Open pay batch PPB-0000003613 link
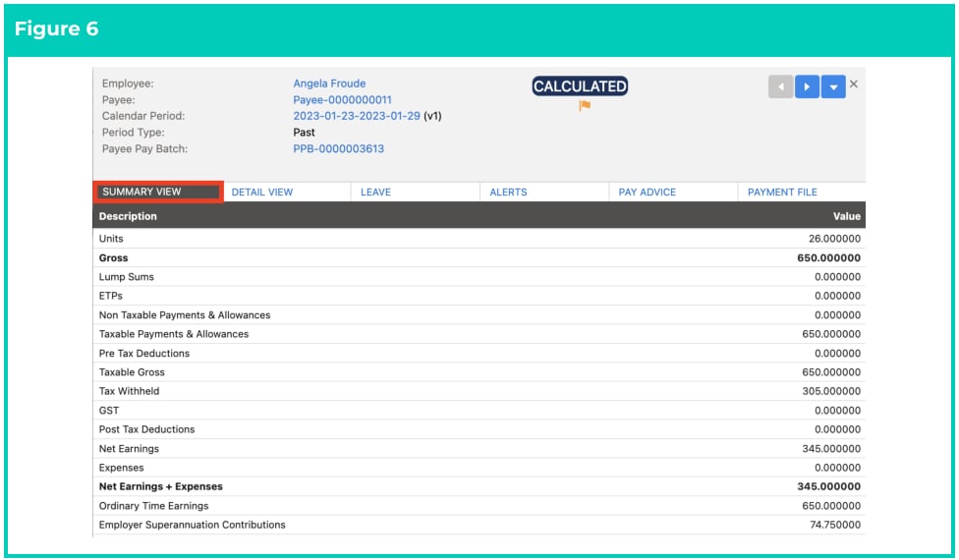Screen dimensions: 959x560 (x=339, y=148)
